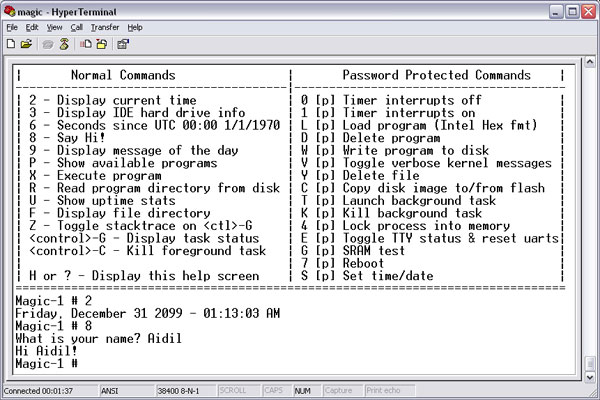This screenshot has width=600, height=400.
Task: Click the last Magic-1 # prompt line
Action: coord(42,364)
